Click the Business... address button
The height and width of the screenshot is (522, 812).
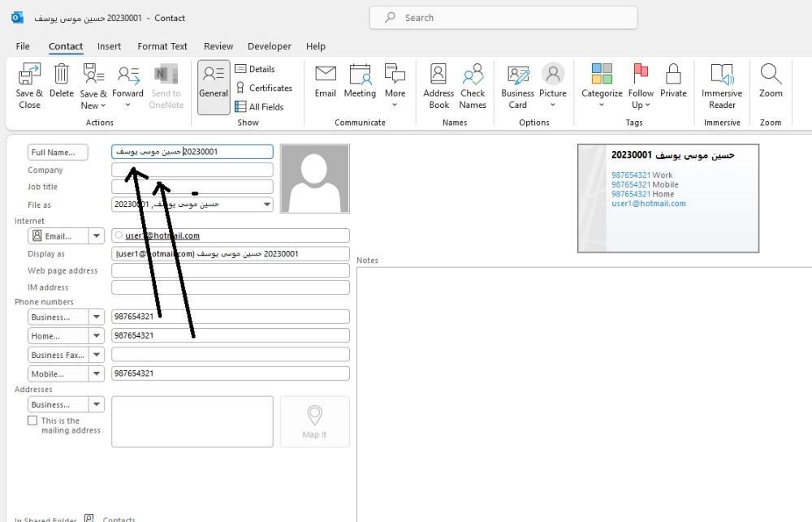click(x=58, y=404)
